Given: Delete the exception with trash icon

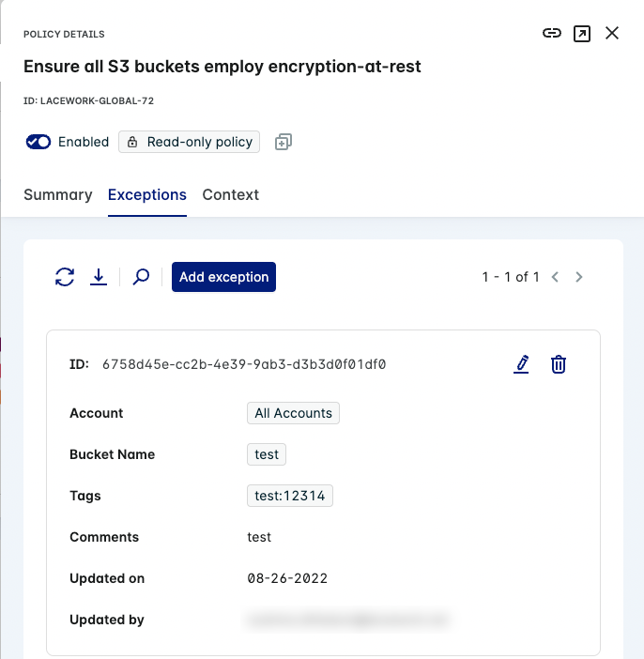Looking at the screenshot, I should pos(559,364).
